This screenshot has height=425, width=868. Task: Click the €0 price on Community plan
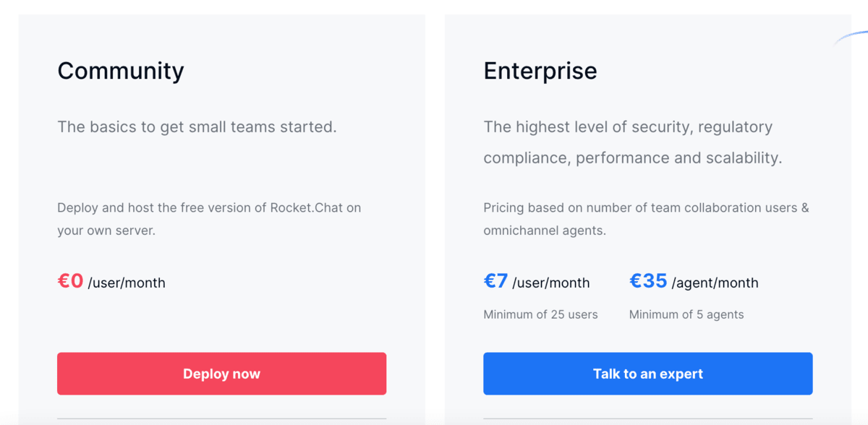coord(69,281)
